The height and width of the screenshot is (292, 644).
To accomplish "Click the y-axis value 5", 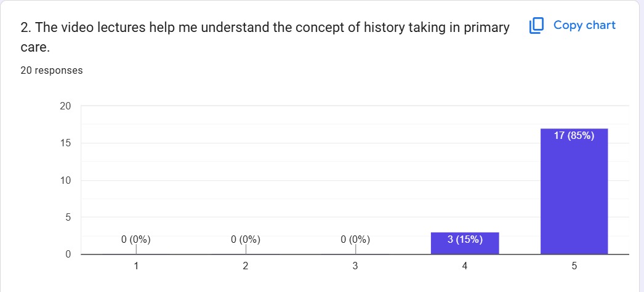I will point(68,218).
